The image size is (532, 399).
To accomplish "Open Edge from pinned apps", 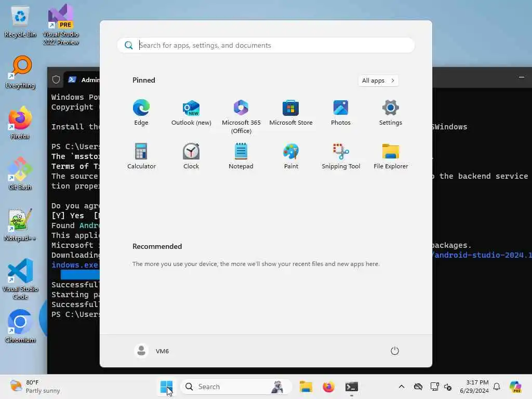I will pyautogui.click(x=141, y=113).
